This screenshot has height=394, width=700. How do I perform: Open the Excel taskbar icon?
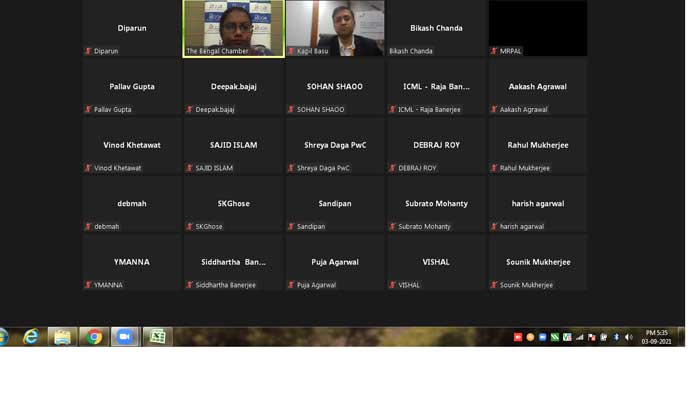[157, 336]
